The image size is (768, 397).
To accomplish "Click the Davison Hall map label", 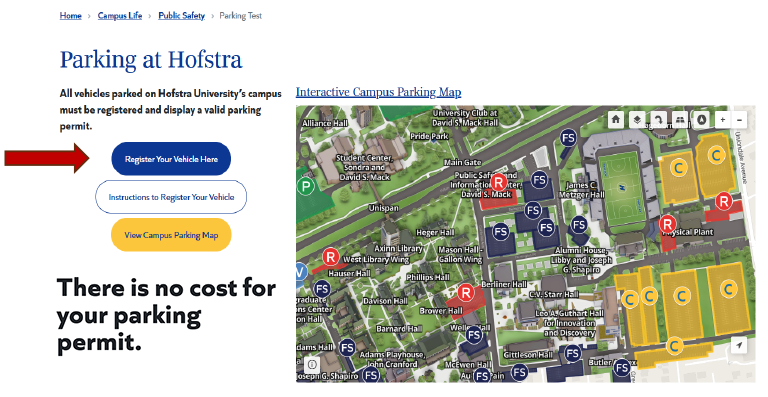I will tap(385, 301).
